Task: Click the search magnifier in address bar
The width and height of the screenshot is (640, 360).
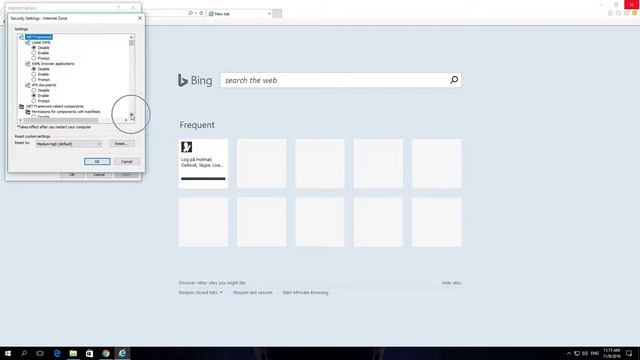Action: pos(190,13)
